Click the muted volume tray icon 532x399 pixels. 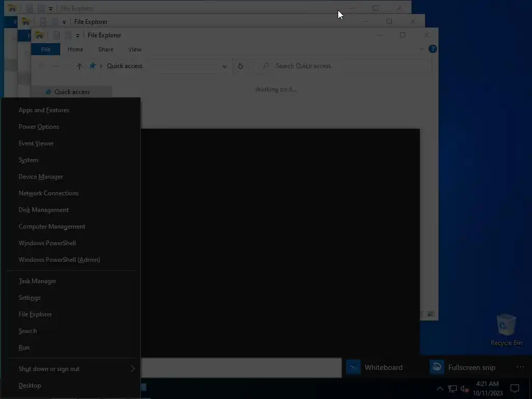tap(464, 389)
